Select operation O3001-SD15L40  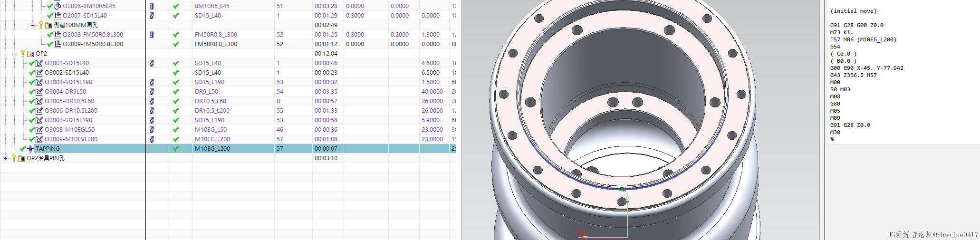pyautogui.click(x=67, y=63)
